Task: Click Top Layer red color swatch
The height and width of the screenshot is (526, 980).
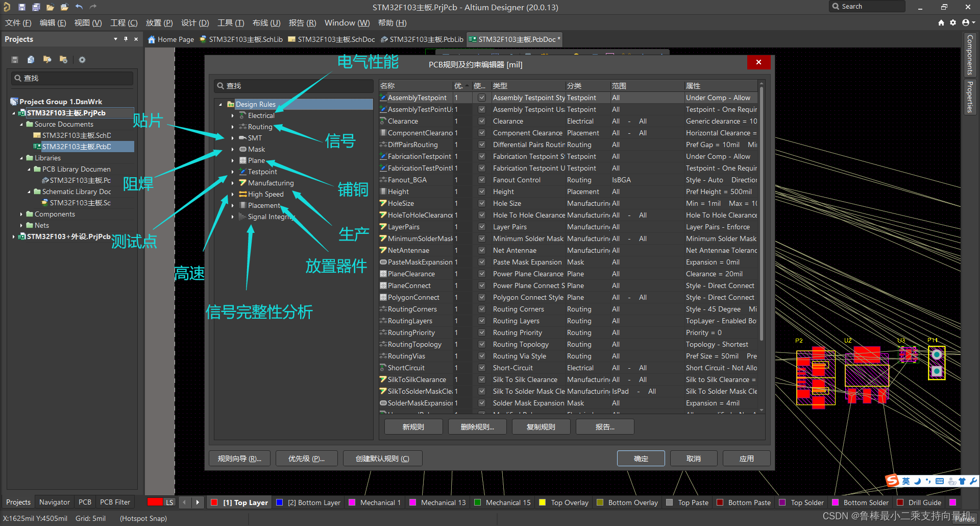Action: (214, 503)
